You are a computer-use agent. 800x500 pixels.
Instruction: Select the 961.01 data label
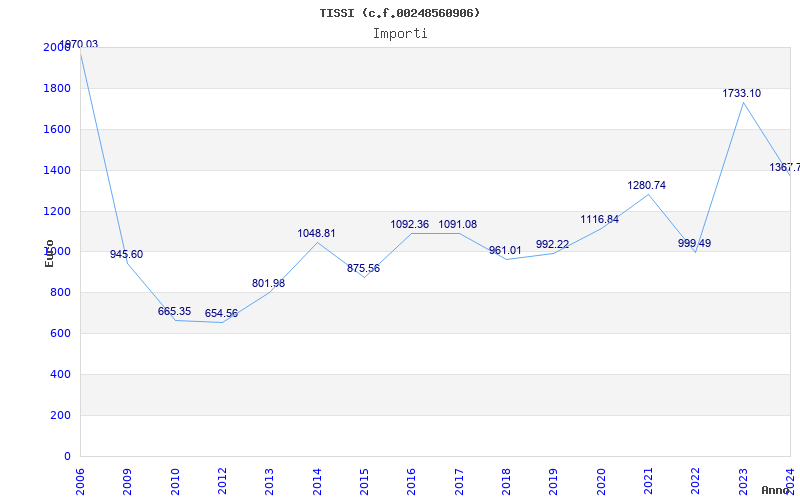pos(505,251)
